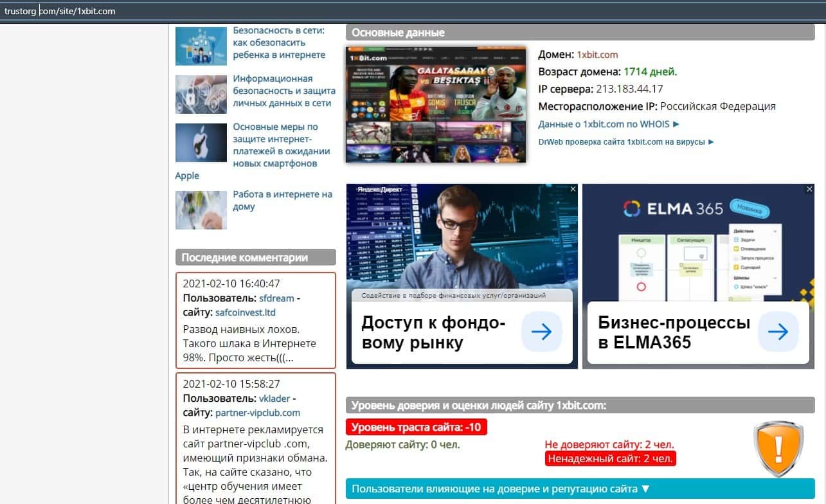The height and width of the screenshot is (504, 826).
Task: Click the IP location Russian Federation text
Action: tap(718, 107)
